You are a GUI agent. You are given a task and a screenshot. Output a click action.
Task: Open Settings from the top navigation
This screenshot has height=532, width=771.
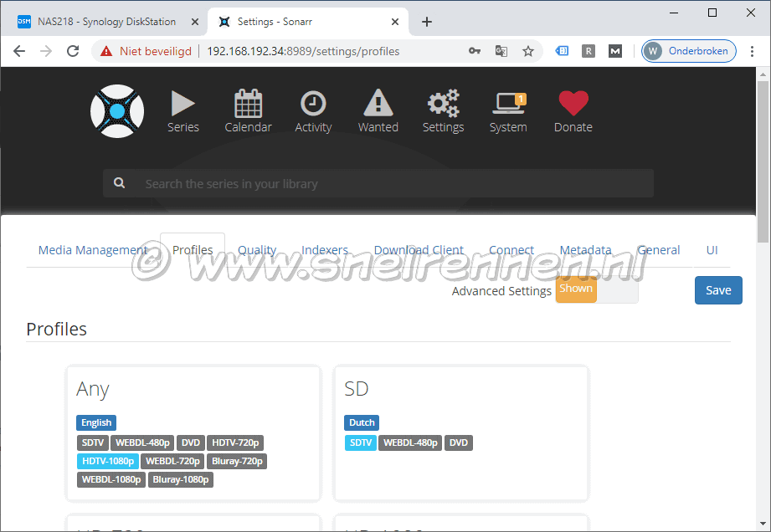click(x=443, y=111)
